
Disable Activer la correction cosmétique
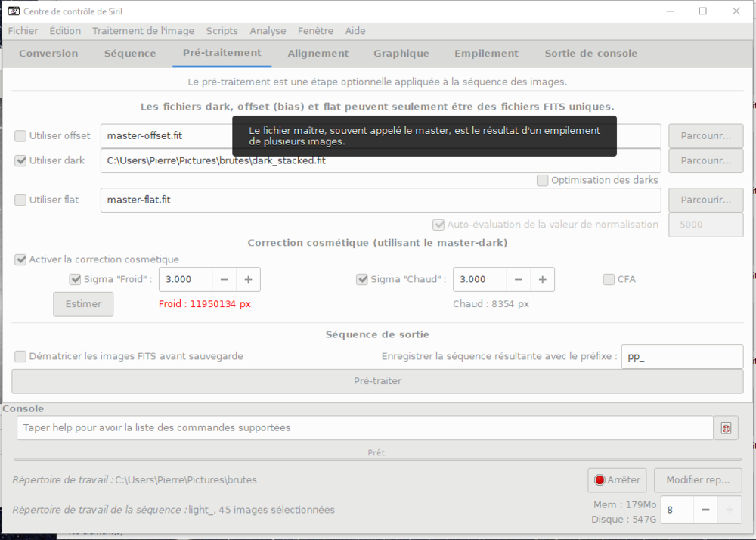(x=20, y=259)
